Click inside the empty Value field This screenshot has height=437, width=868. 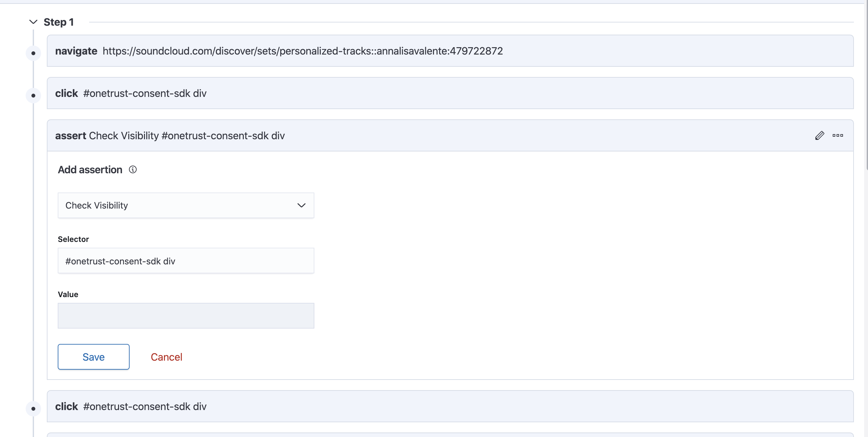(186, 315)
